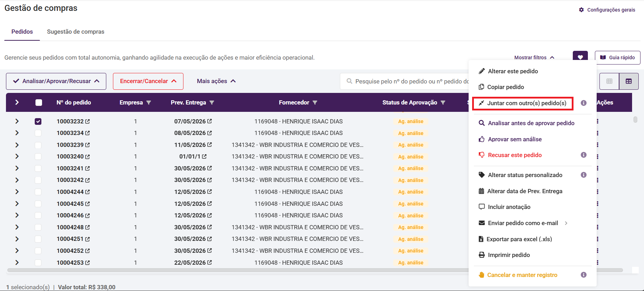The width and height of the screenshot is (644, 291).
Task: Open the Mais ações dropdown
Action: [x=216, y=81]
